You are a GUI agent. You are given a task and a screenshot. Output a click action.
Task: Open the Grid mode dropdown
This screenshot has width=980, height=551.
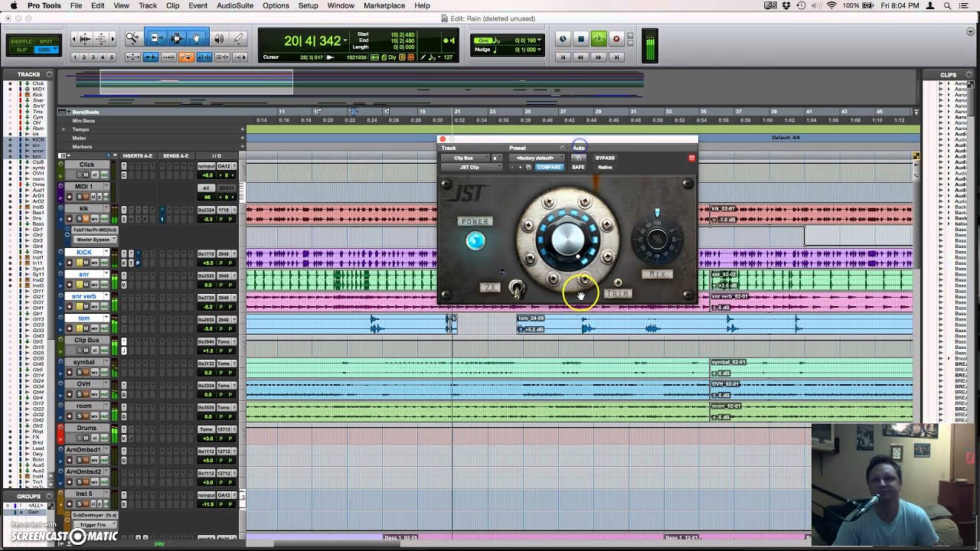[x=46, y=50]
